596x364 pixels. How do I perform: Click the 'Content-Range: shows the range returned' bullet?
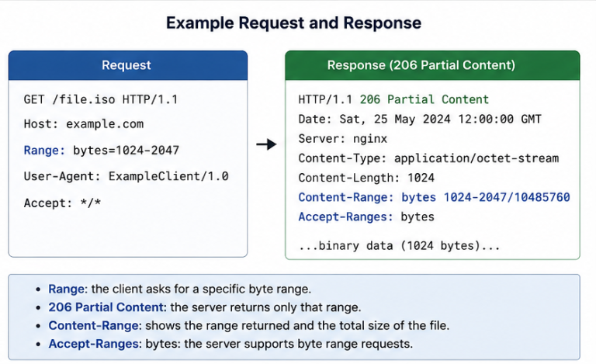click(248, 326)
